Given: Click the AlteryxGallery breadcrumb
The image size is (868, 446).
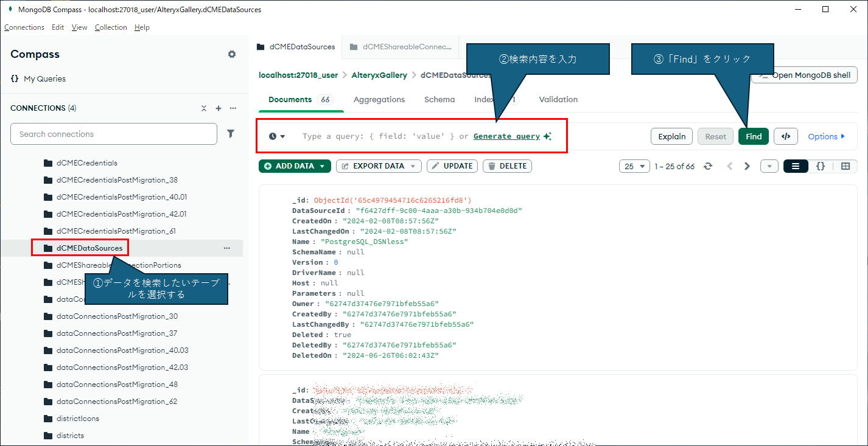Looking at the screenshot, I should (x=379, y=75).
